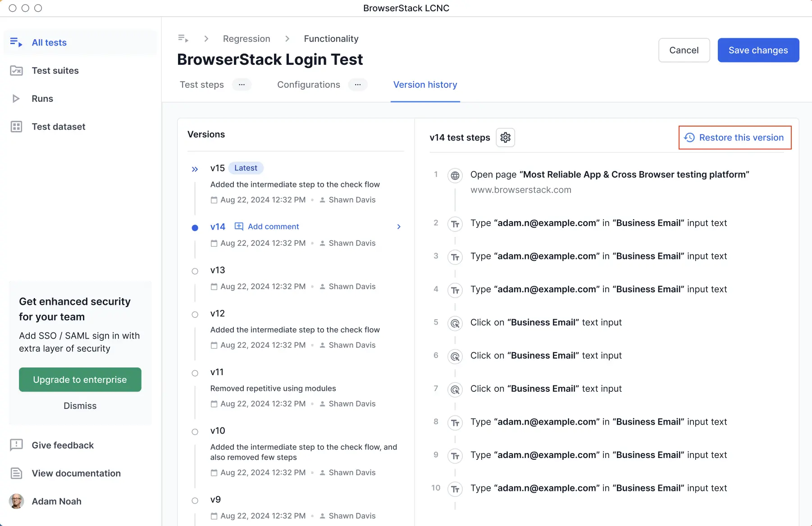Click the breadcrumb tests list icon
The width and height of the screenshot is (812, 526).
click(183, 39)
